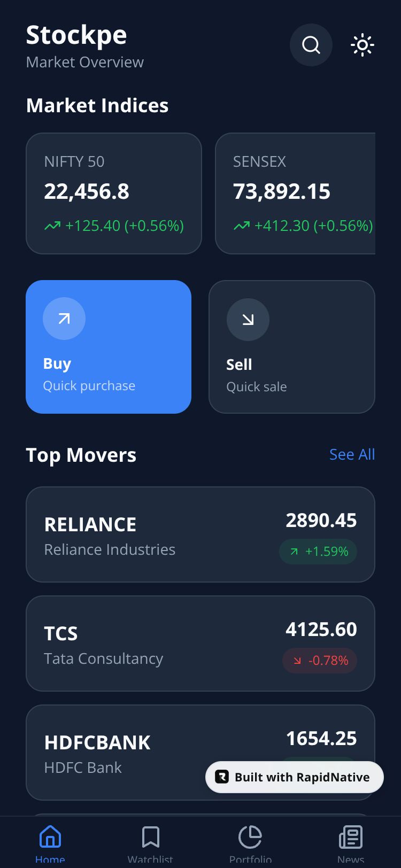401x868 pixels.
Task: Tap the RELIANCE +1.59% change badge
Action: point(318,552)
